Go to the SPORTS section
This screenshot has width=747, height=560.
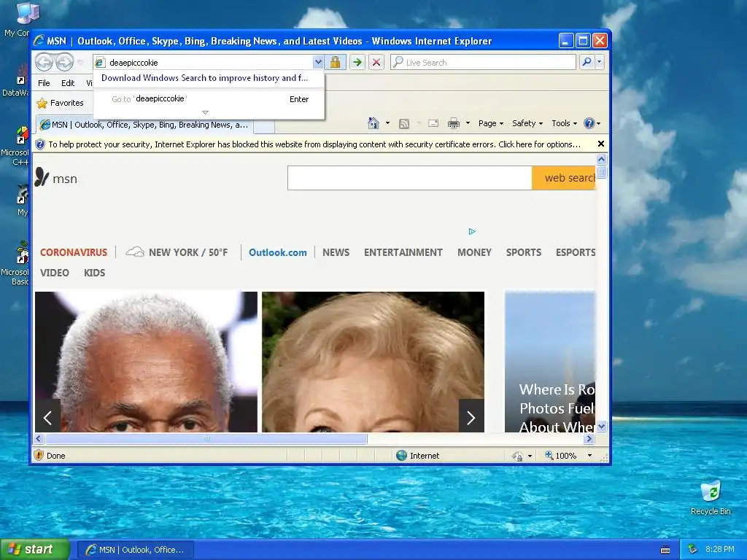[524, 252]
